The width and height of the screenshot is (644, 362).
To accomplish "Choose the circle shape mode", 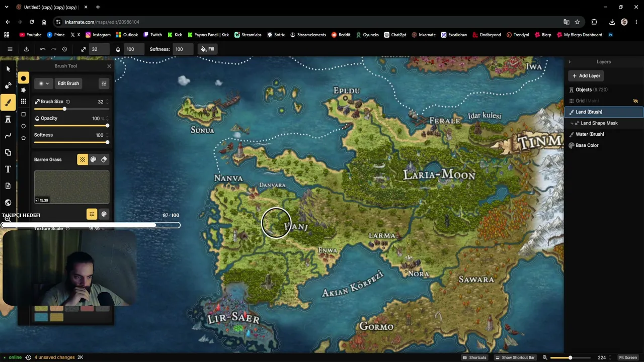I will pyautogui.click(x=23, y=126).
